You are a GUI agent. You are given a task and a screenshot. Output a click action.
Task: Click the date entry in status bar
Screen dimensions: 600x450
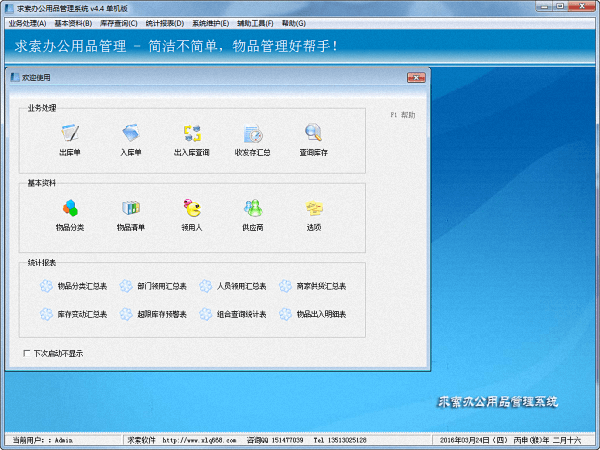pyautogui.click(x=510, y=440)
